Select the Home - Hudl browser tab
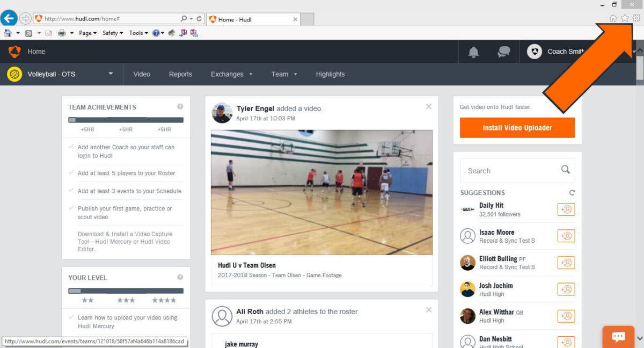This screenshot has height=348, width=644. tap(253, 19)
